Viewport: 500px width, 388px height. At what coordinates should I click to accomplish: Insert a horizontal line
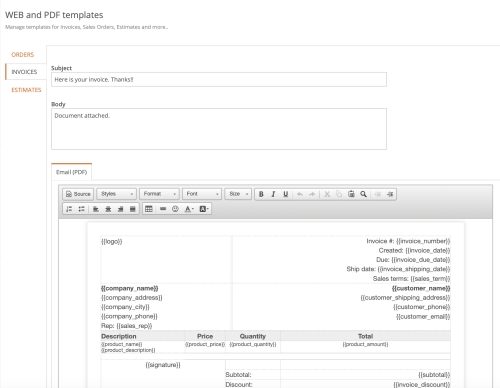click(x=163, y=209)
